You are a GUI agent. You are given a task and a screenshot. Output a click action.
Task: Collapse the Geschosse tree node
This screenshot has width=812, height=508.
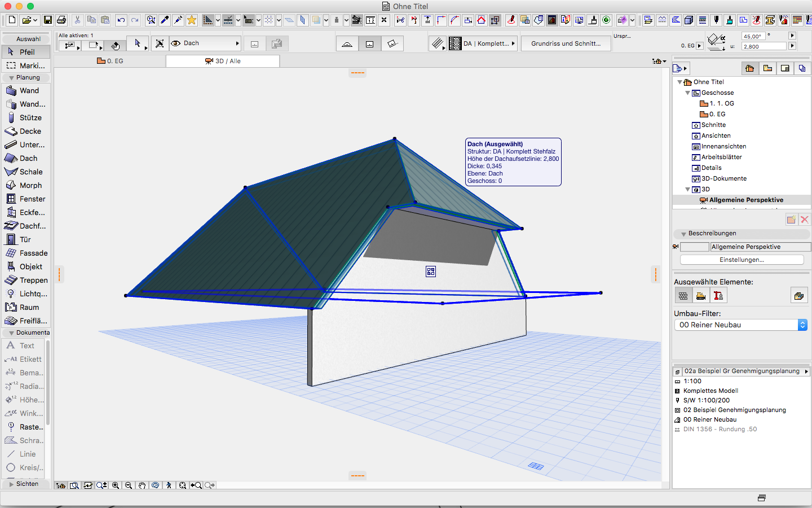click(687, 93)
